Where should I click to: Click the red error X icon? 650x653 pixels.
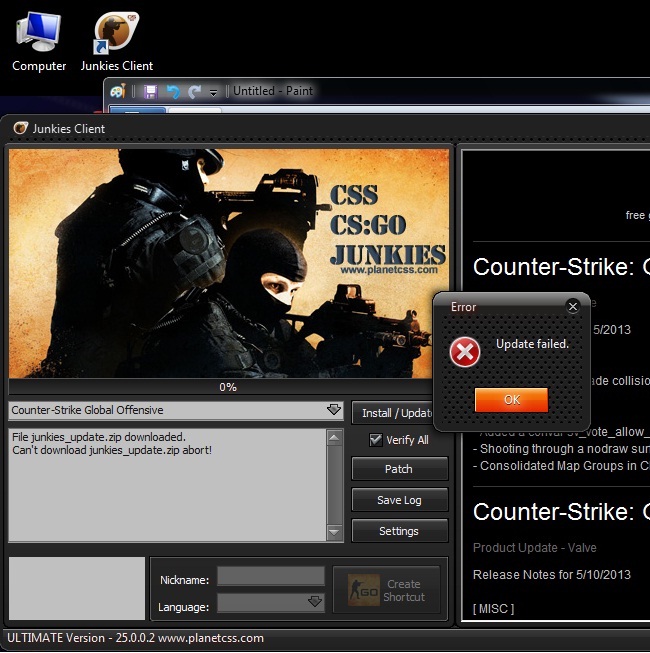coord(465,352)
